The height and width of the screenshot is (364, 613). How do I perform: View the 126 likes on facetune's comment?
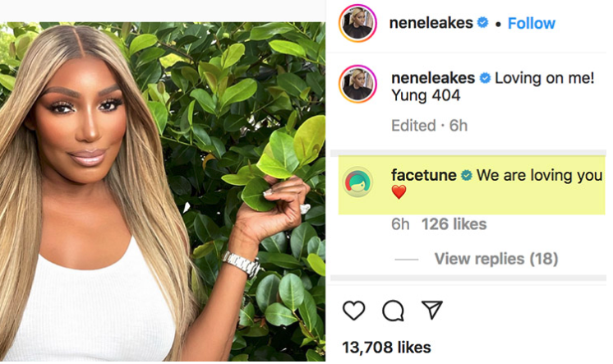[x=454, y=224]
